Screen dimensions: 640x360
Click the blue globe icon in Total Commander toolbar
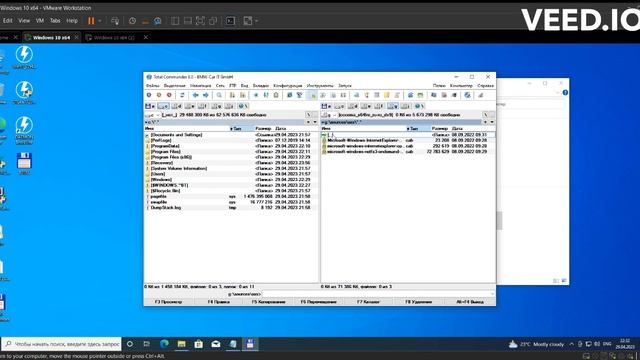pos(467,95)
